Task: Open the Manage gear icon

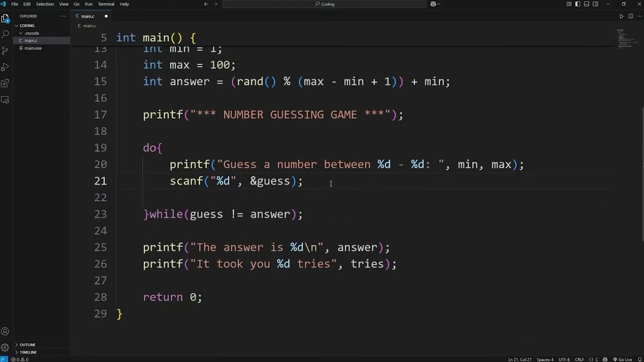Action: 5,347
